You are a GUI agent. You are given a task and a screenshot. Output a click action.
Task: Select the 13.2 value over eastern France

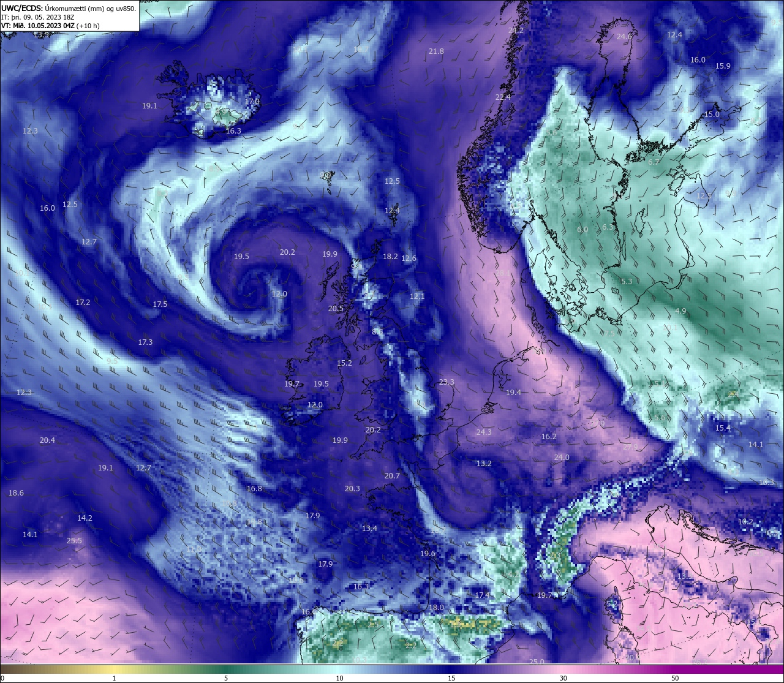(484, 464)
